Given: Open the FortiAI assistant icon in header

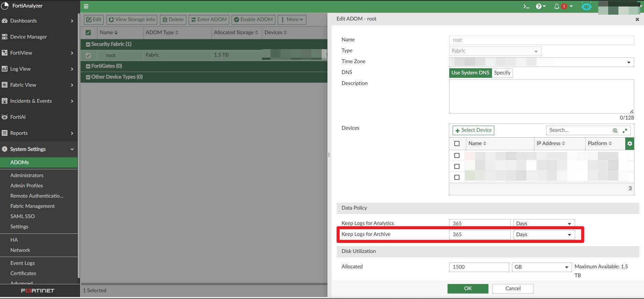Looking at the screenshot, I should tap(586, 6).
